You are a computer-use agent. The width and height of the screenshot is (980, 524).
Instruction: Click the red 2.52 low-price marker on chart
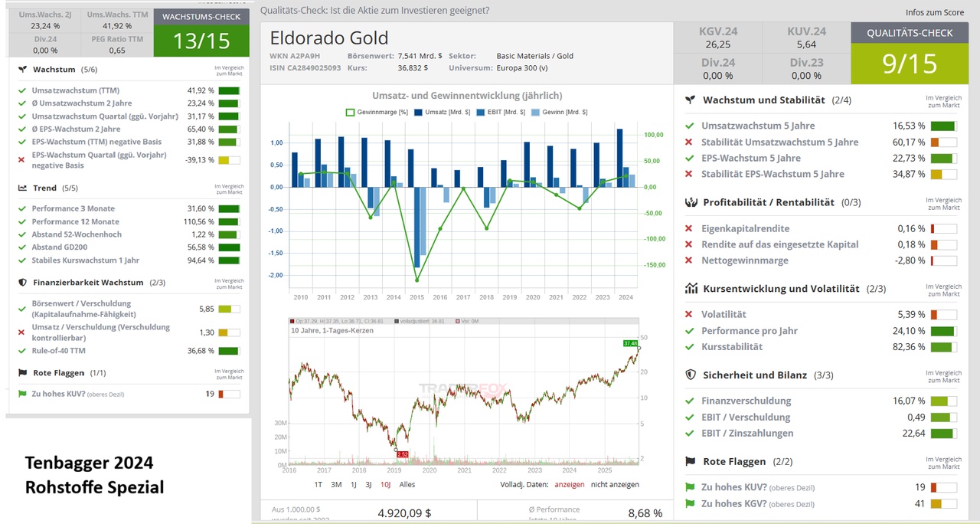click(403, 454)
